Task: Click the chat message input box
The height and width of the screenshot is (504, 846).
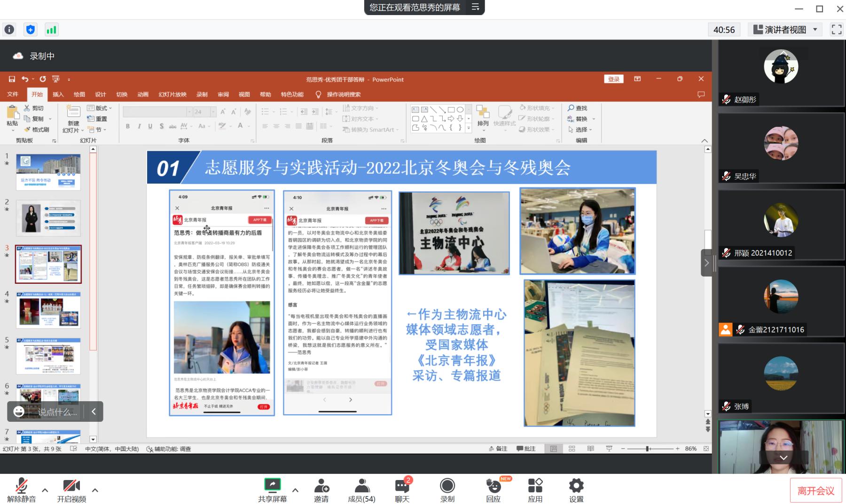Action: tap(57, 412)
